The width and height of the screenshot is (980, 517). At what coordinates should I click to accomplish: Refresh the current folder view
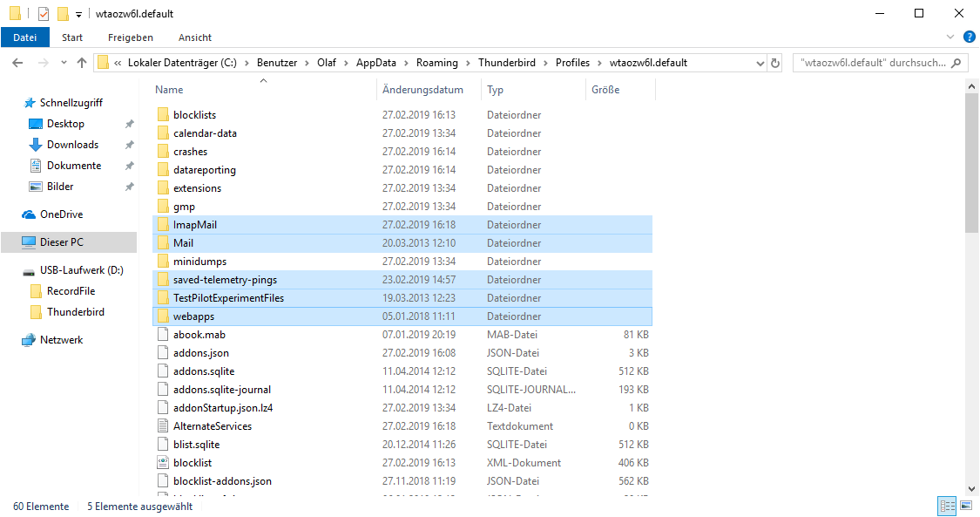pos(775,63)
